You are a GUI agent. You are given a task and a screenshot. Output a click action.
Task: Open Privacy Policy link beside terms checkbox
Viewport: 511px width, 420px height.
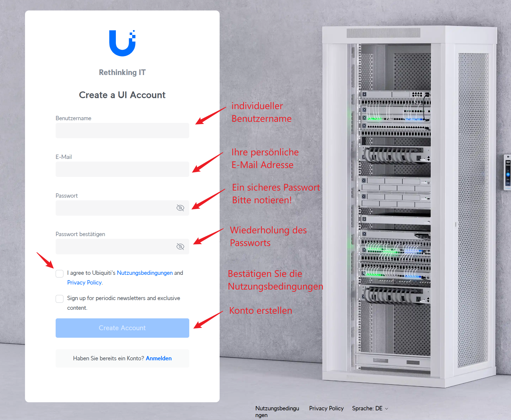84,283
